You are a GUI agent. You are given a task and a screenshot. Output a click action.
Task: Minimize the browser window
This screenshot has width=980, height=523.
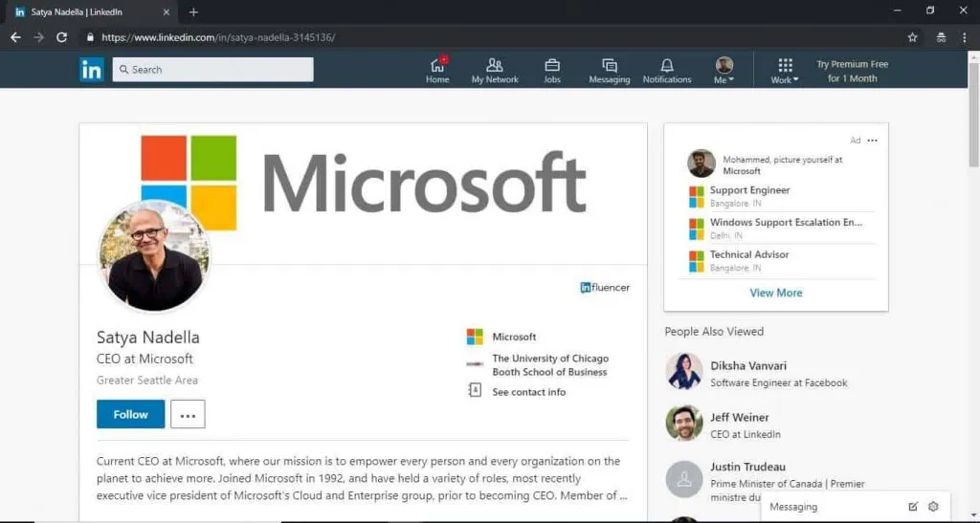[898, 11]
